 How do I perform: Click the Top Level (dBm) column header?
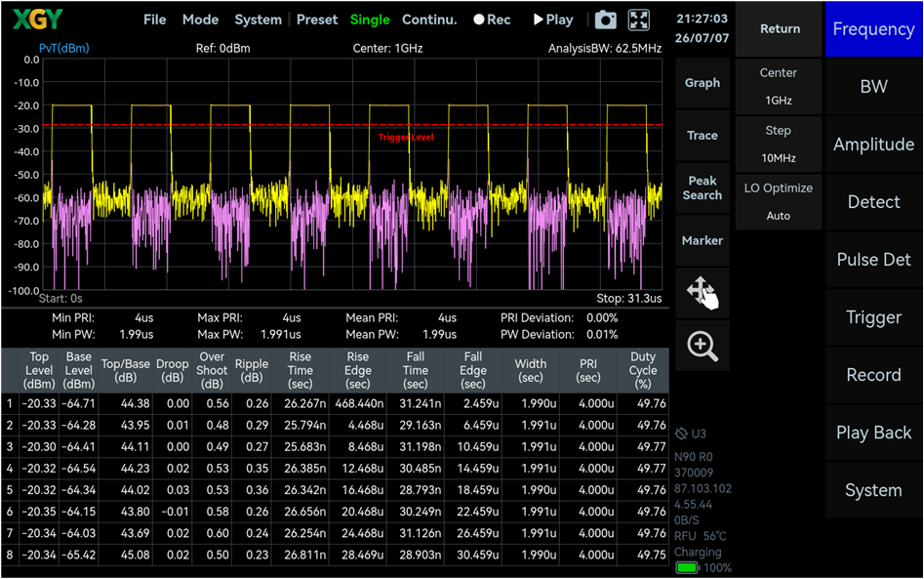[39, 370]
